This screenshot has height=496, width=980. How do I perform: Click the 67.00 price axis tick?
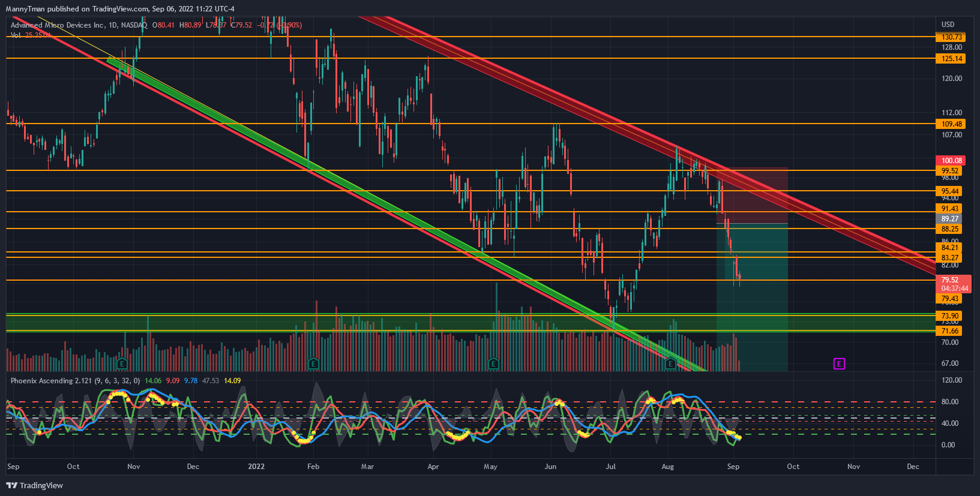(950, 363)
